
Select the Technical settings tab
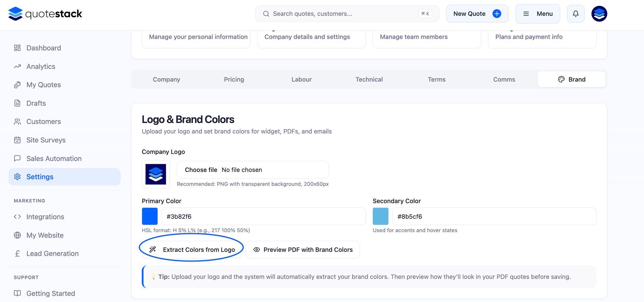coord(369,80)
